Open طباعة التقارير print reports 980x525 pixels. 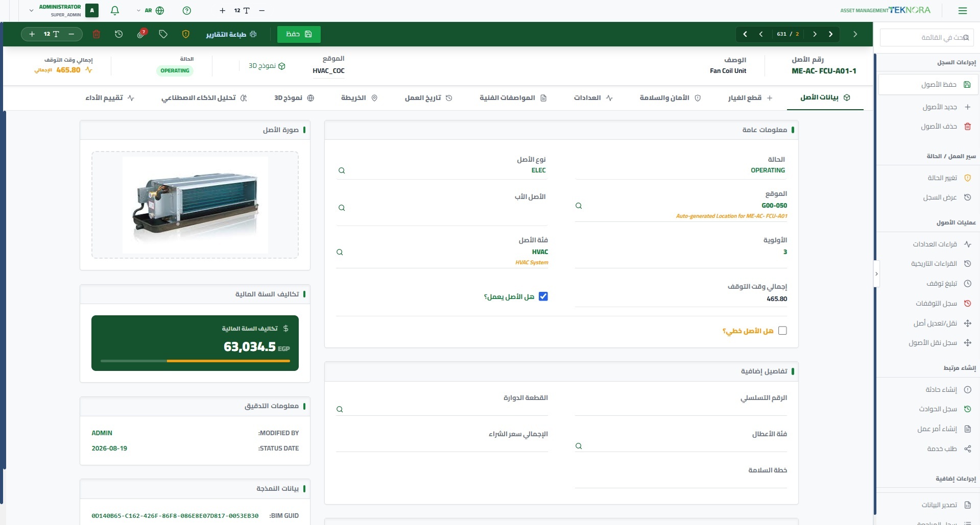[231, 34]
